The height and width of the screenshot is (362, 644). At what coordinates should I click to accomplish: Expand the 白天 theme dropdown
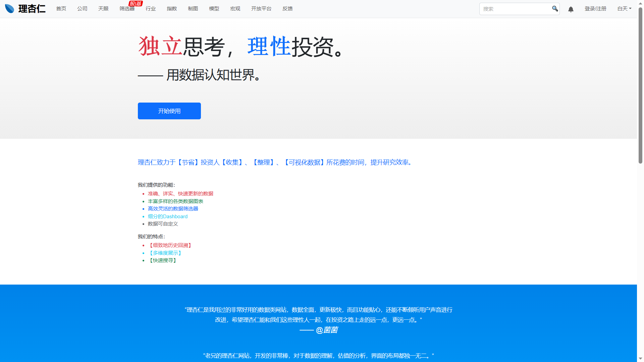(x=624, y=9)
